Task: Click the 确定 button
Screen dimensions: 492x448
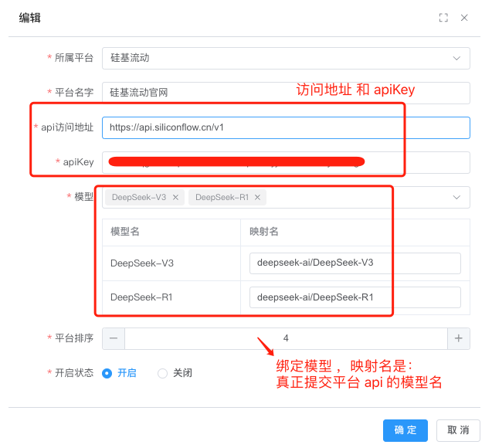Action: click(405, 430)
